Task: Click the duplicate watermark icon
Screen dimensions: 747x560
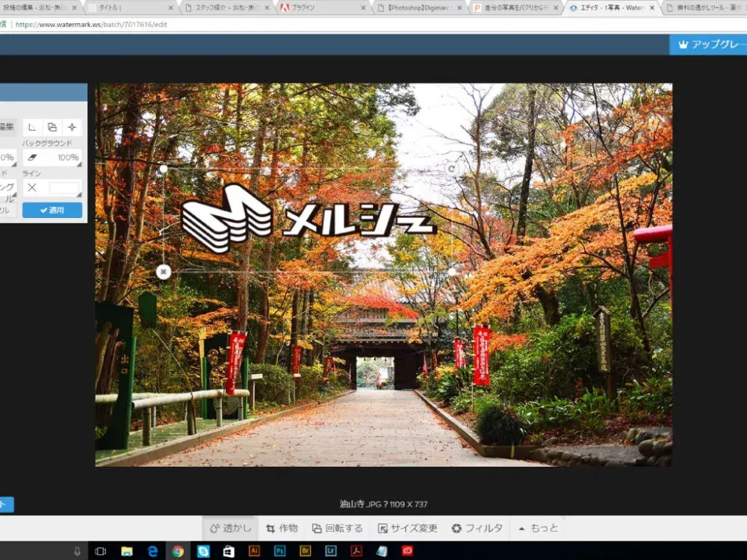Action: pos(52,127)
